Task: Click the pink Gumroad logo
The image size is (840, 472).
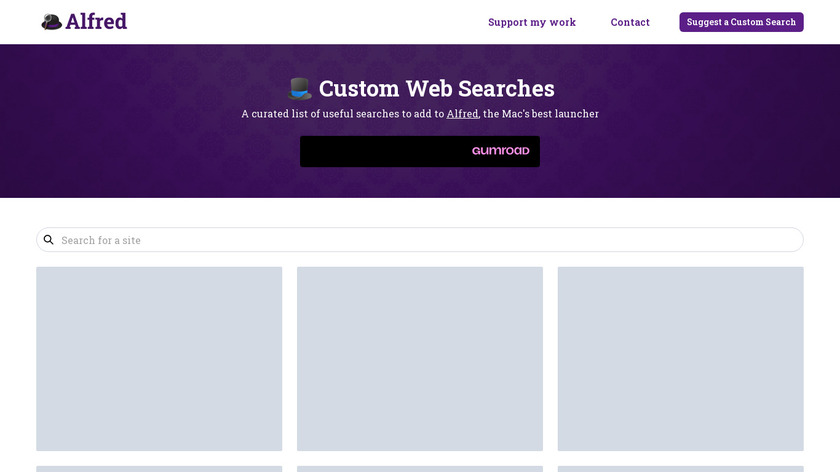Action: (500, 151)
